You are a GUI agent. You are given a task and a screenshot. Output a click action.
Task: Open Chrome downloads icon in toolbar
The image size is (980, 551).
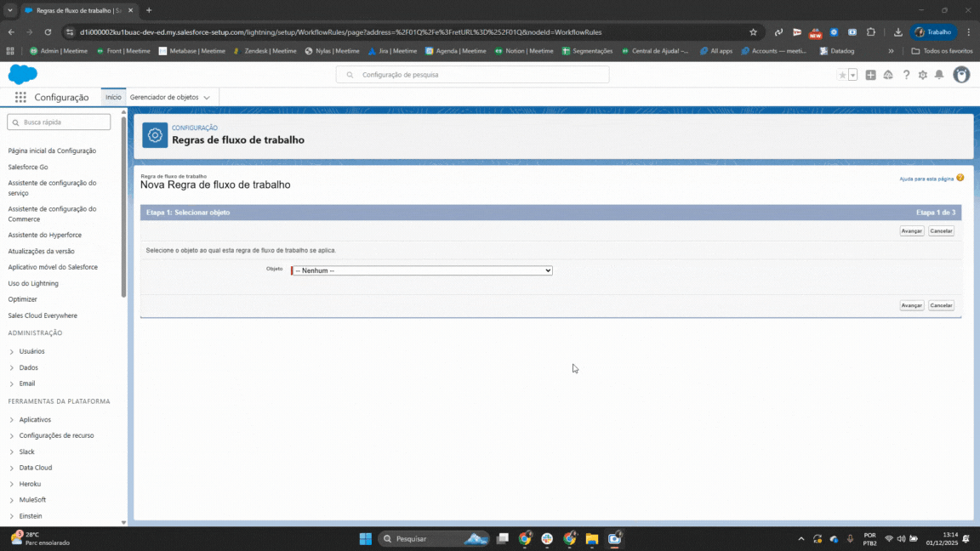897,31
